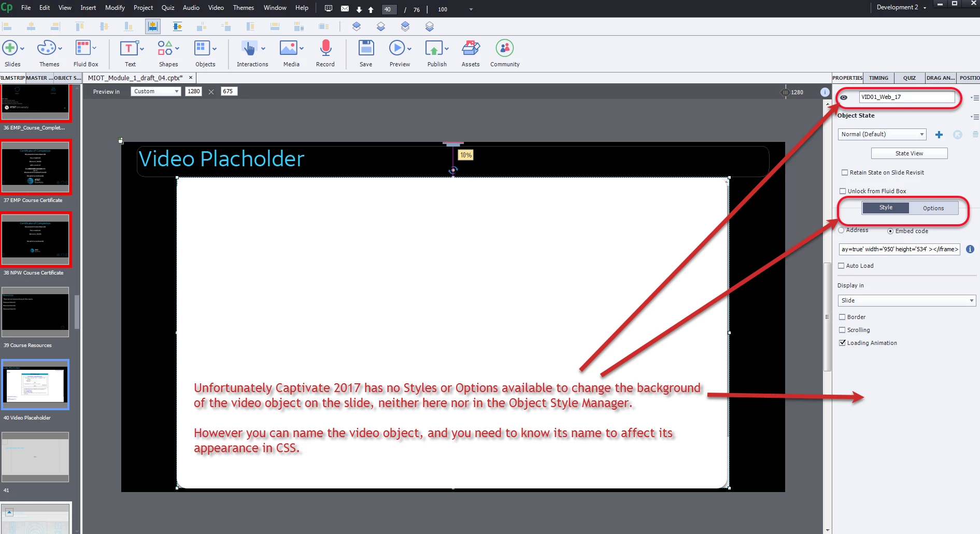Switch to the QUIZ panel tab
Screen dimensions: 980x534
(910, 78)
